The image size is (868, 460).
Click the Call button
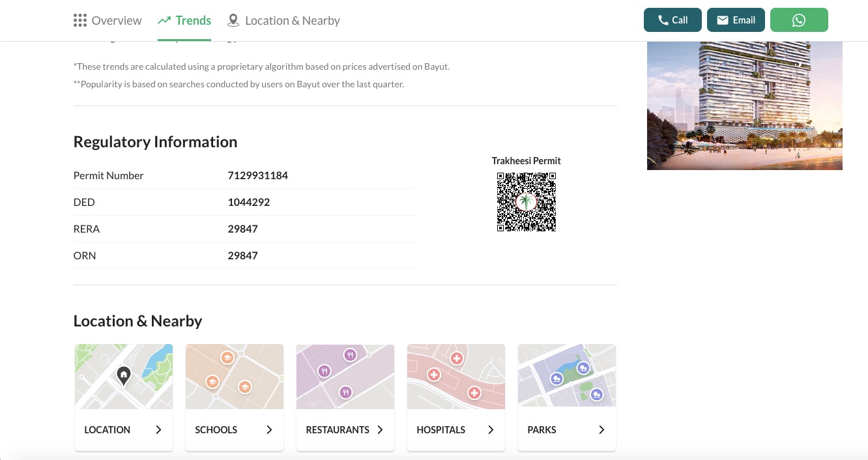pos(673,20)
